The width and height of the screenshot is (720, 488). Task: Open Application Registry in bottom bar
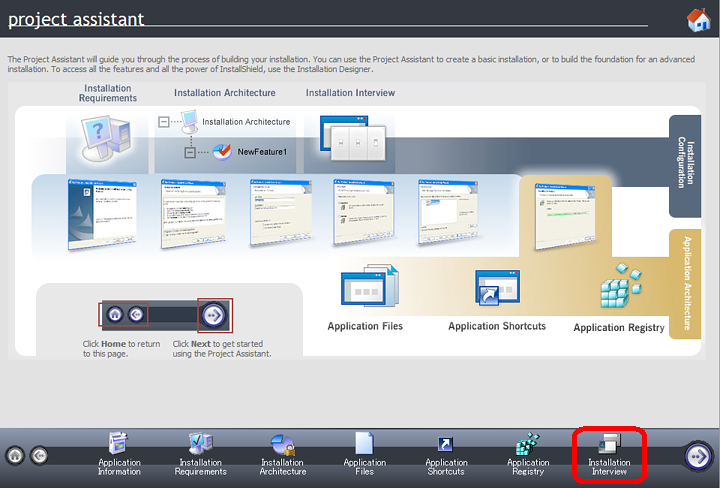click(x=528, y=453)
